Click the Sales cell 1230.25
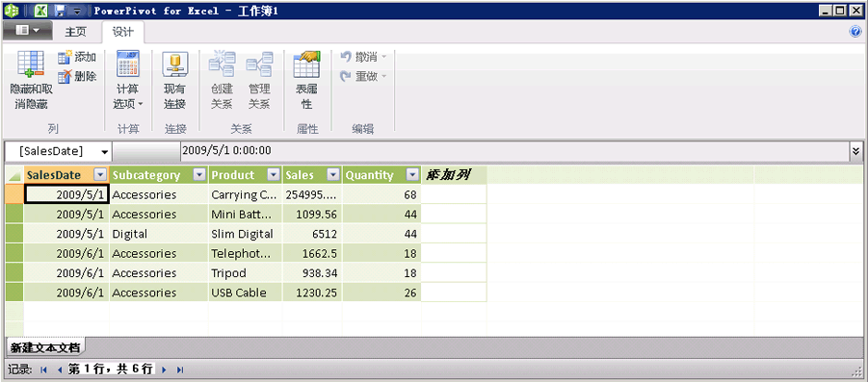868x382 pixels. tap(313, 293)
